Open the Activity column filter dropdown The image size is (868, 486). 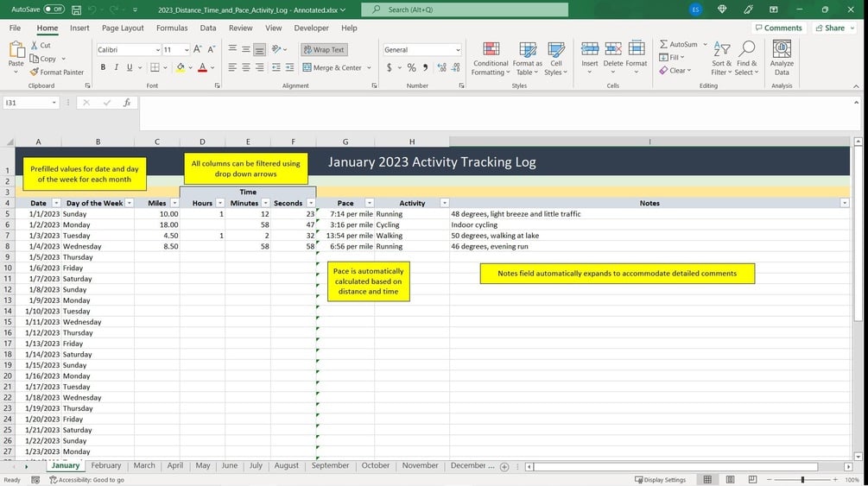[444, 203]
